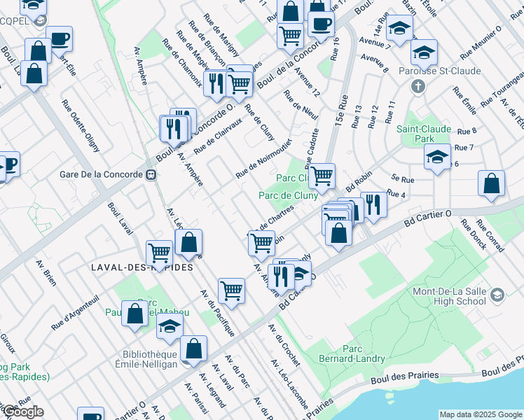Select the shopping cart marker near Av. du Pacifique
Viewport: 524px width, 420px height.
232,292
